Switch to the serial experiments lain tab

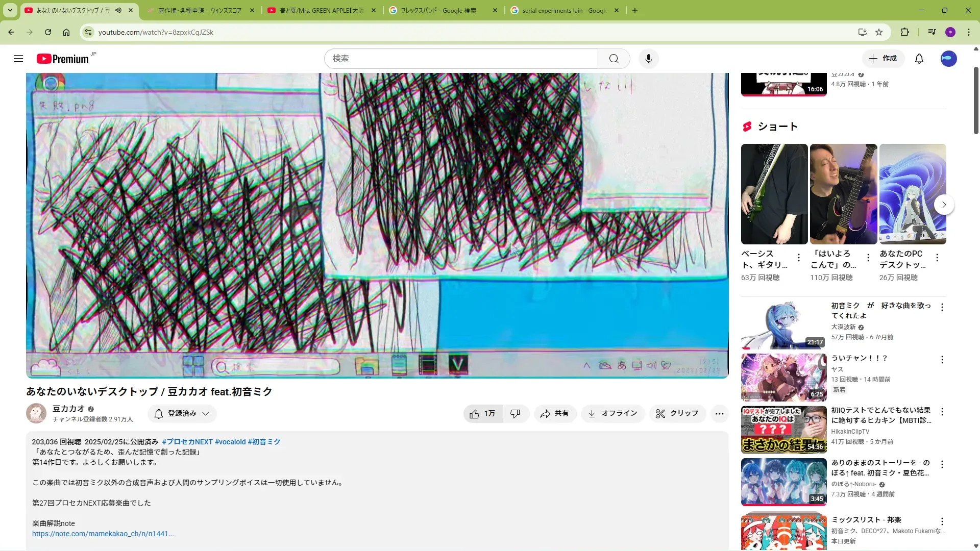pyautogui.click(x=563, y=10)
